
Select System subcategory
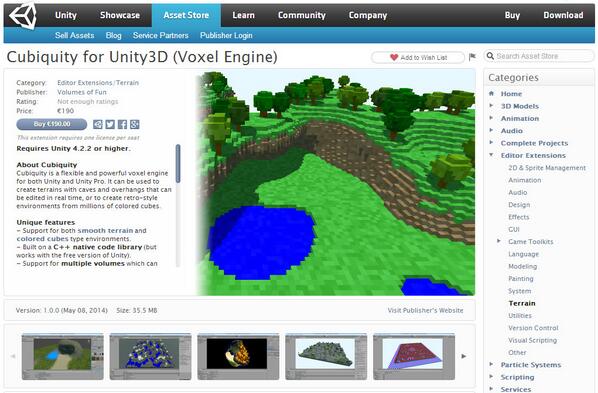coord(519,291)
